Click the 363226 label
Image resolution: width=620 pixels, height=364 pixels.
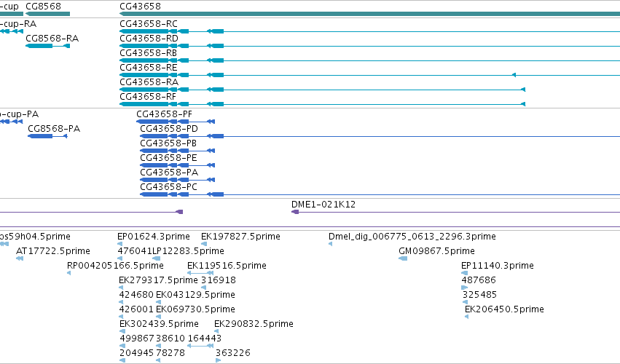tap(233, 353)
